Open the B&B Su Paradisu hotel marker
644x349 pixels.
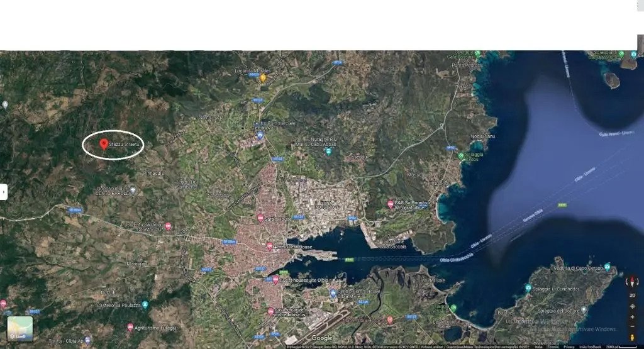(391, 204)
